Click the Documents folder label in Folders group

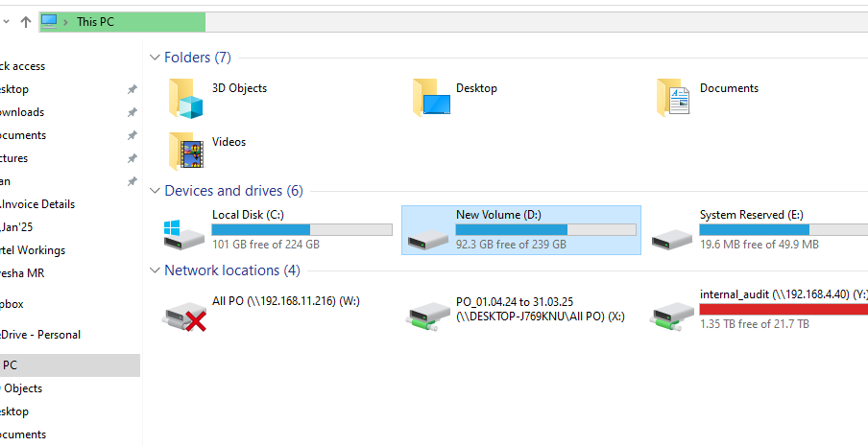point(729,88)
